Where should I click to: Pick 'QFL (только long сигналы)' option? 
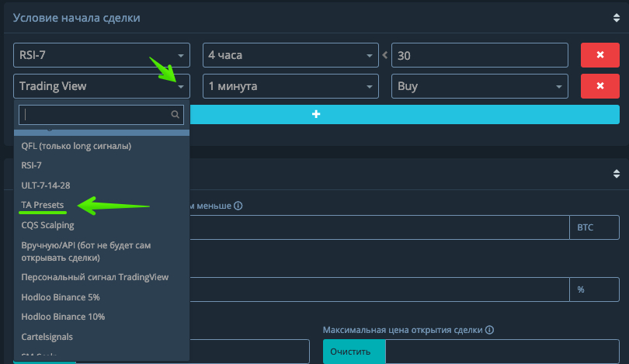coord(76,145)
